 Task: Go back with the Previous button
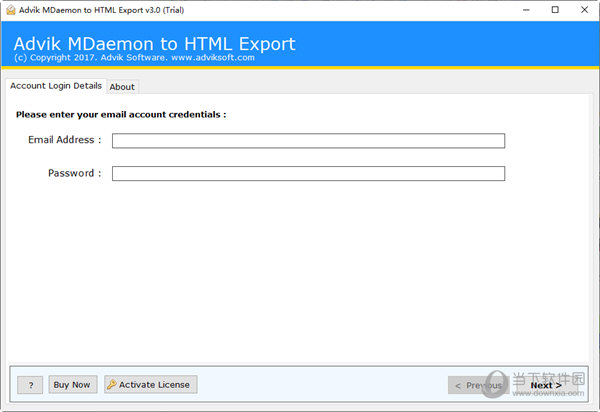(478, 385)
